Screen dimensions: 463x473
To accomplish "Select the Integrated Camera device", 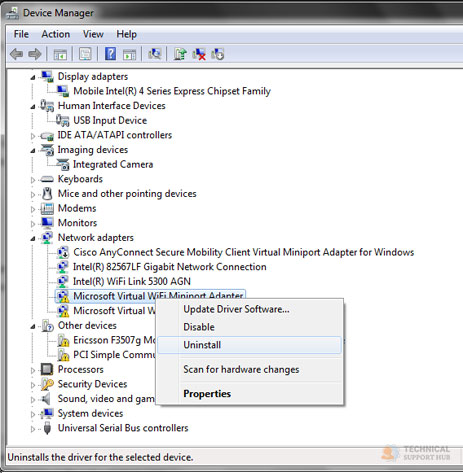I will pyautogui.click(x=113, y=164).
